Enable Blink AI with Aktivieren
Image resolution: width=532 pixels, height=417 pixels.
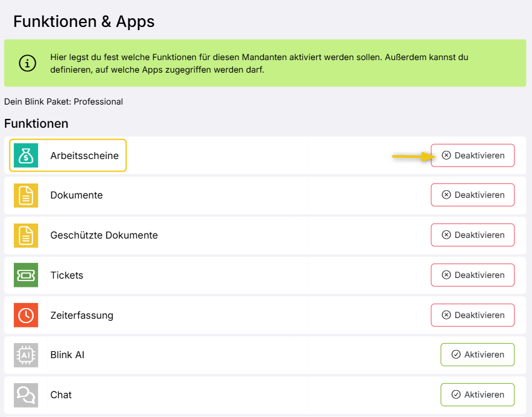(477, 354)
